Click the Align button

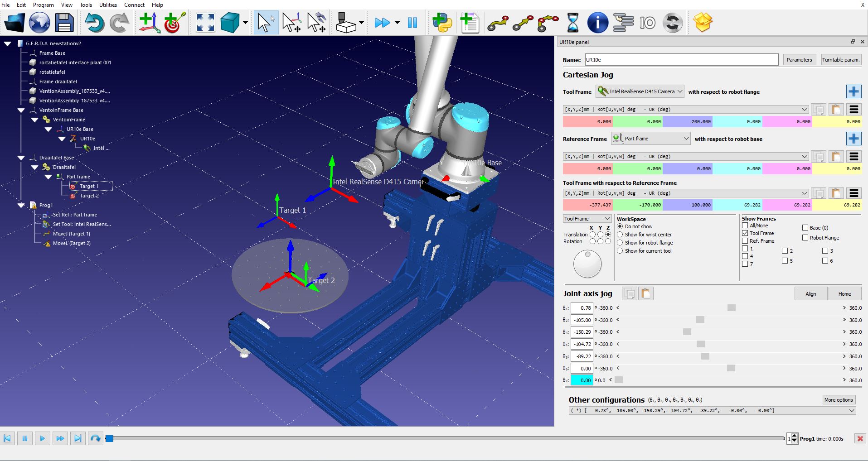click(811, 294)
